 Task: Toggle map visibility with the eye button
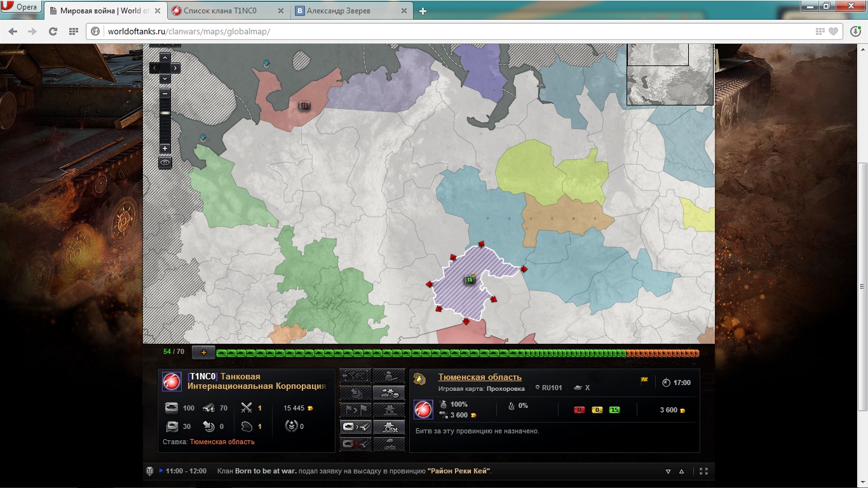click(165, 163)
